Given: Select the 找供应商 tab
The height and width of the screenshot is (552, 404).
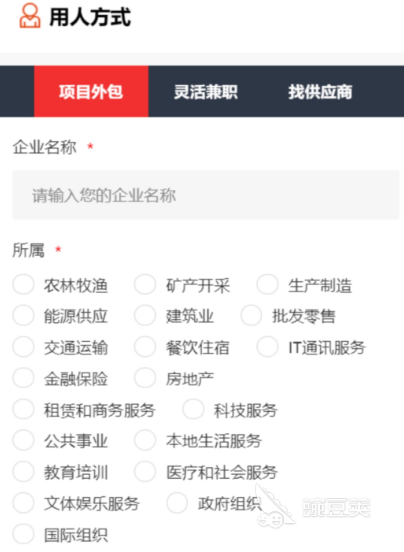Looking at the screenshot, I should tap(320, 92).
